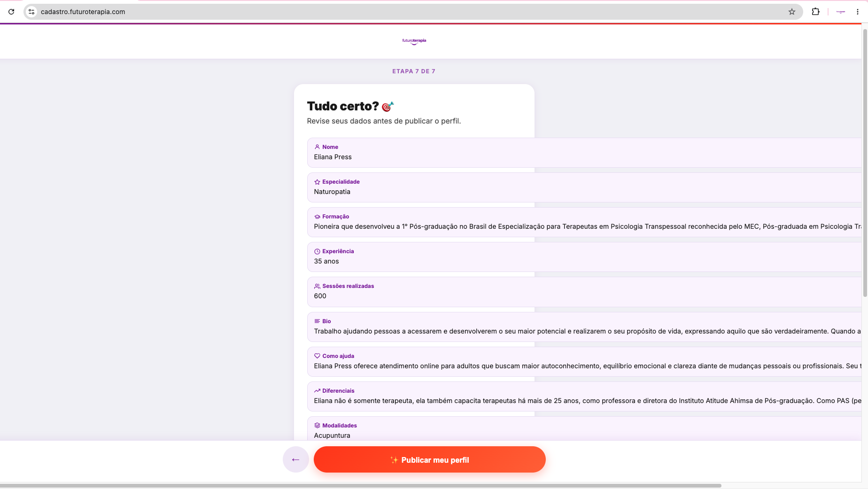868x489 pixels.
Task: Bookmark this page with star icon
Action: tap(792, 12)
